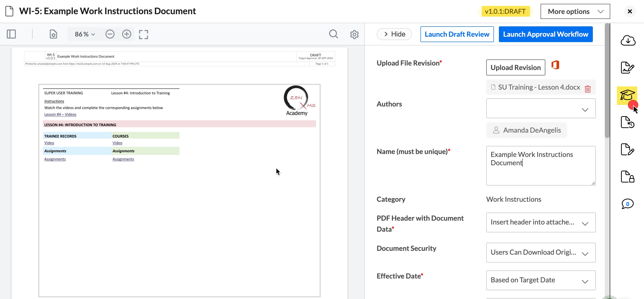The width and height of the screenshot is (644, 299).
Task: Click the download cloud icon
Action: pyautogui.click(x=628, y=41)
